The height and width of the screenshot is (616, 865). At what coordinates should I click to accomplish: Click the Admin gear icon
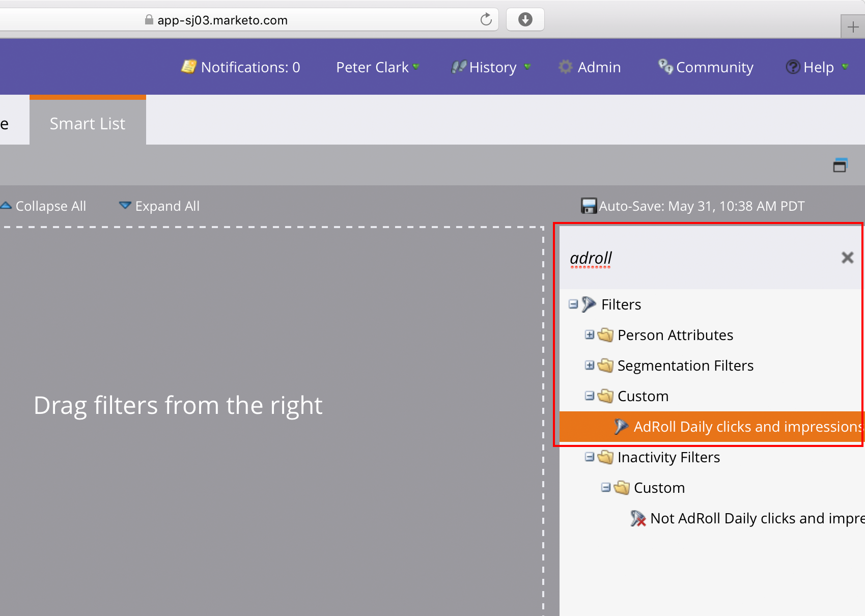click(x=566, y=67)
